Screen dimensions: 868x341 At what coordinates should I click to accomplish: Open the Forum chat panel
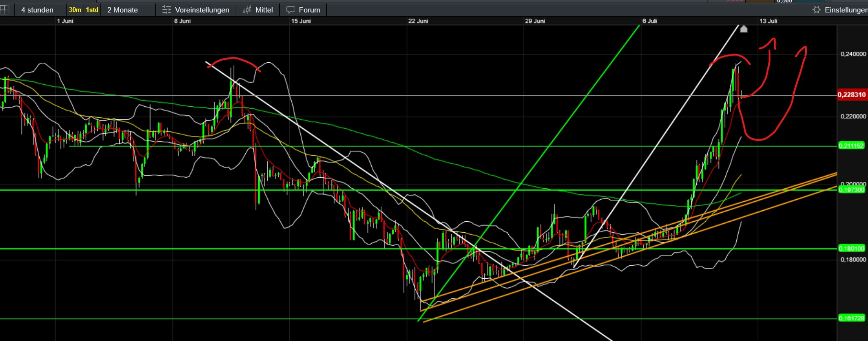(303, 10)
